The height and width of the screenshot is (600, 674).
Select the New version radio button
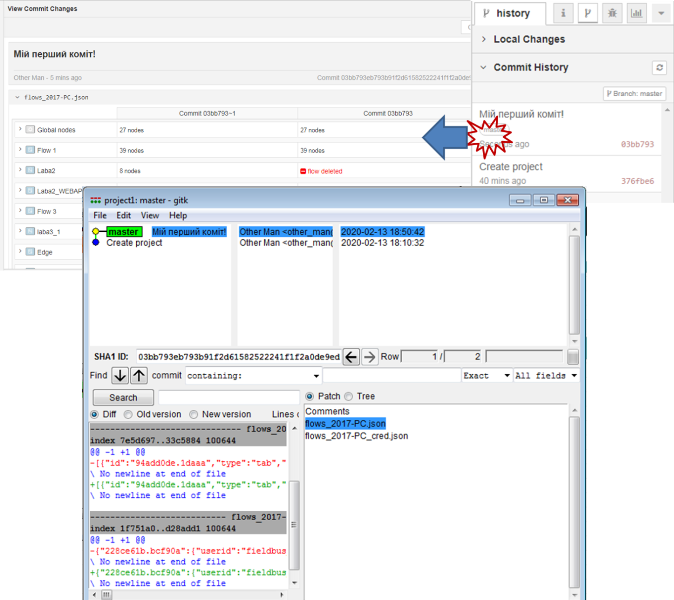pos(194,414)
